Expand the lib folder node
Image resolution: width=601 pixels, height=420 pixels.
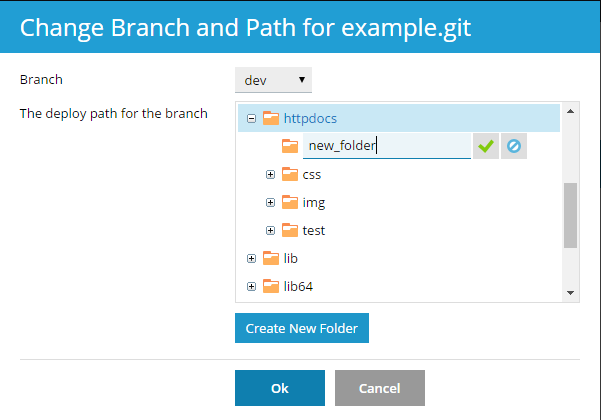coord(252,258)
